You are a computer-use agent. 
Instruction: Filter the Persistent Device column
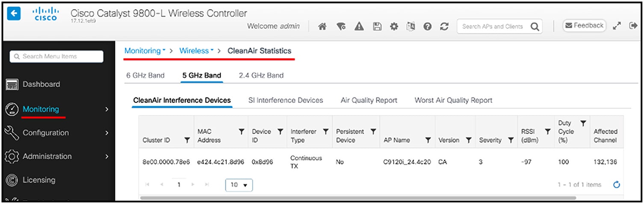pos(373,132)
